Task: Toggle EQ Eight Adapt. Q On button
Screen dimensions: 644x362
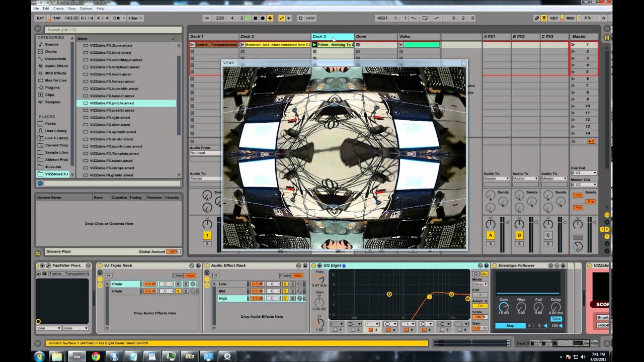Action: pos(480,306)
